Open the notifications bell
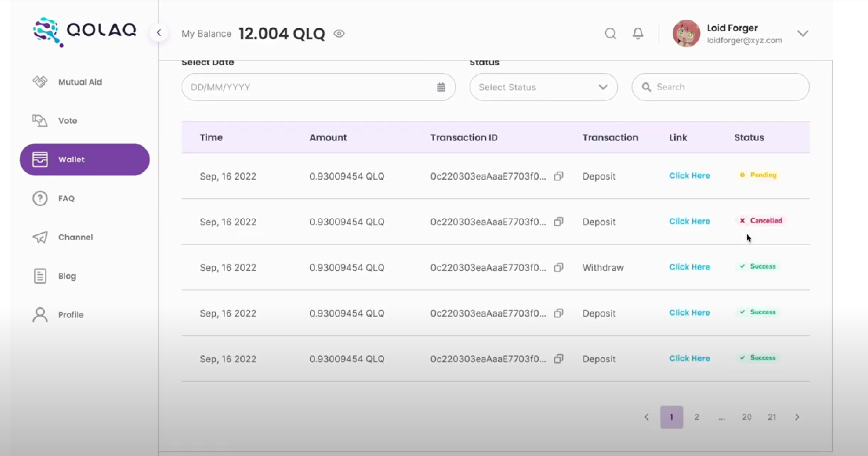The width and height of the screenshot is (868, 456). point(638,33)
